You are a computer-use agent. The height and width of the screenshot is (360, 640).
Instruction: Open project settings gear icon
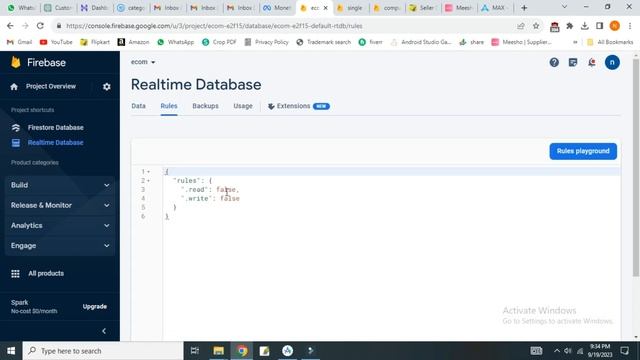pyautogui.click(x=107, y=87)
